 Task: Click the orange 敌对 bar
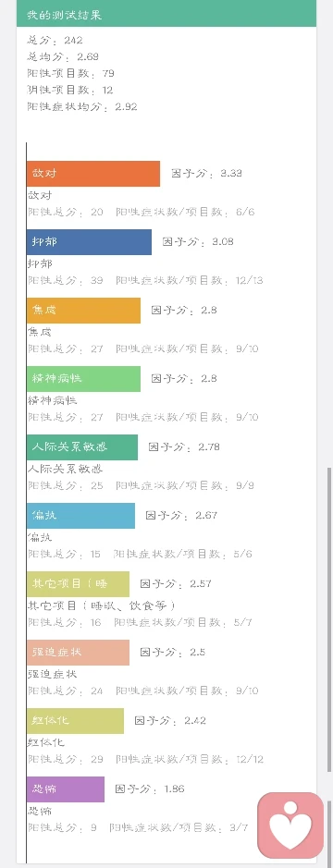(93, 173)
